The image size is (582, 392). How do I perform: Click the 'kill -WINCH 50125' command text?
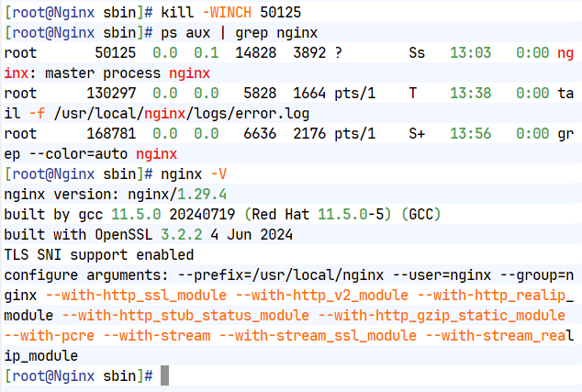point(230,12)
